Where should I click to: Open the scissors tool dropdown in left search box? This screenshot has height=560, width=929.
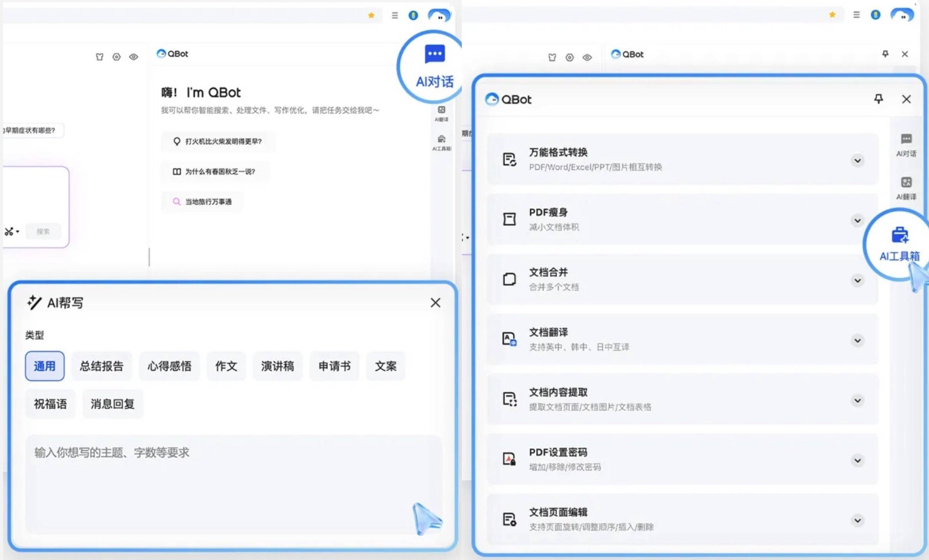tap(12, 232)
